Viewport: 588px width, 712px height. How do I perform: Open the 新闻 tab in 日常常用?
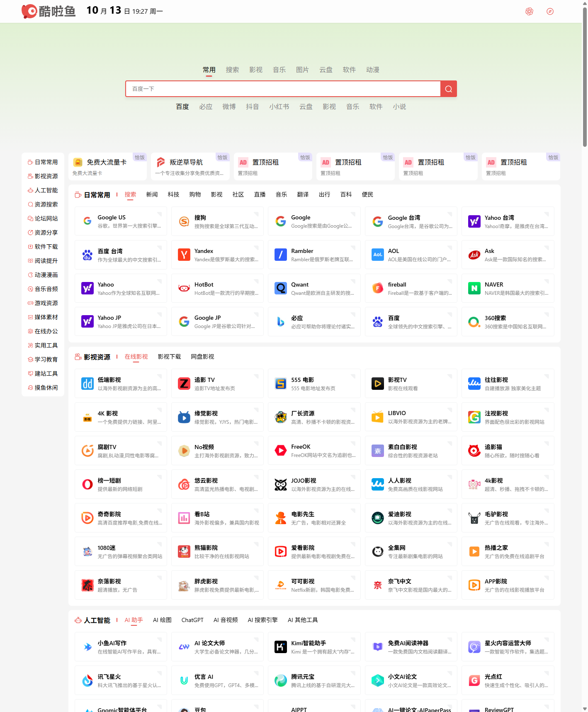[x=152, y=194]
